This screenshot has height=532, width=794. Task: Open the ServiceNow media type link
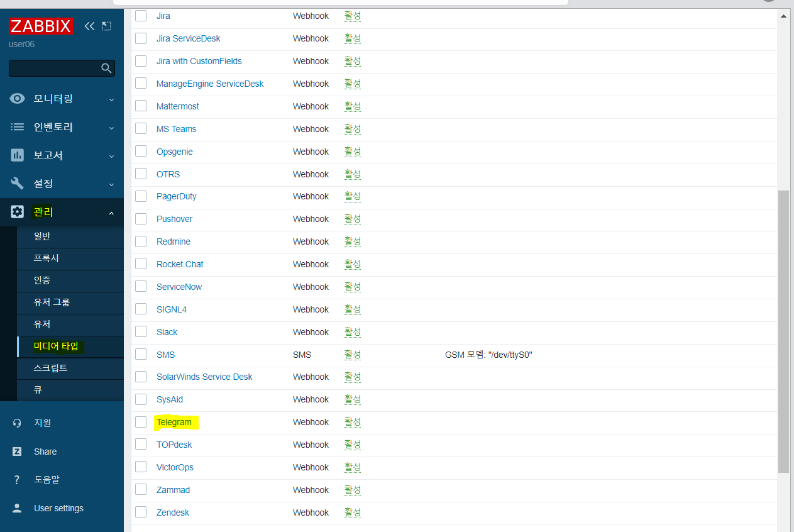179,287
